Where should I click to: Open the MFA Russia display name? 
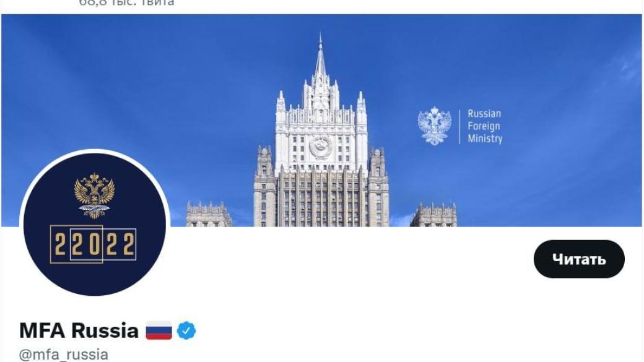(x=79, y=330)
